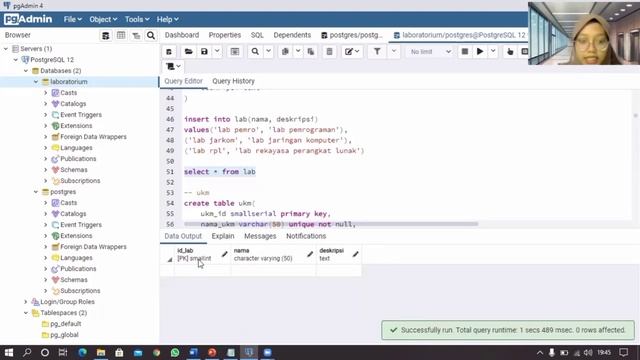This screenshot has height=360, width=640.
Task: Expand Schemas under laboratorium
Action: 46,170
